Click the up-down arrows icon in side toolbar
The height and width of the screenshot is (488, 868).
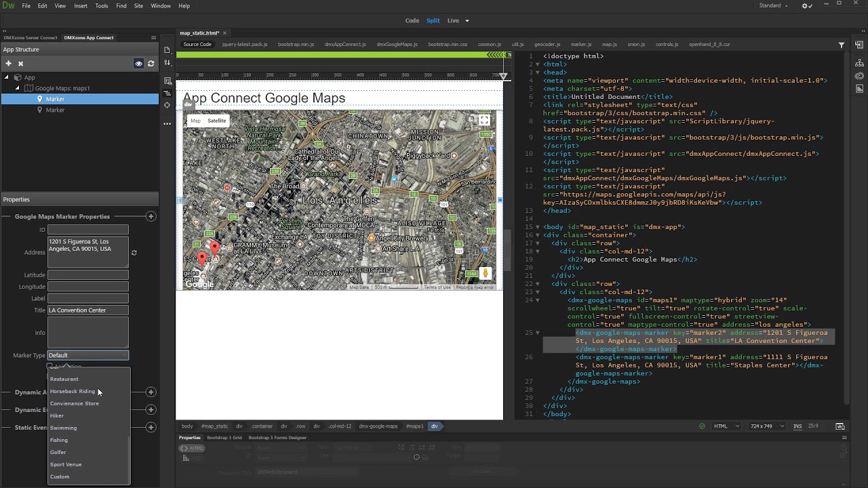coord(167,62)
